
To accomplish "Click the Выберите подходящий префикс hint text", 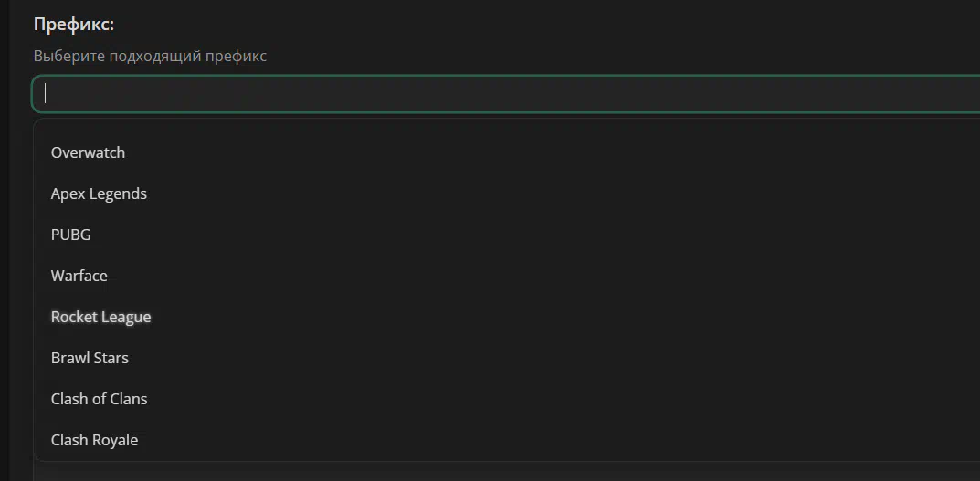I will 150,57.
